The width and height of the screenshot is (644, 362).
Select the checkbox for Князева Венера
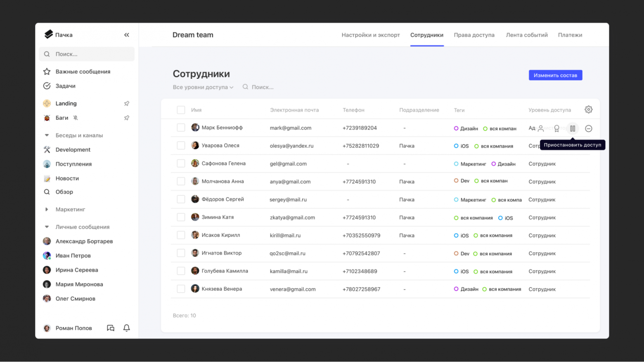[181, 289]
